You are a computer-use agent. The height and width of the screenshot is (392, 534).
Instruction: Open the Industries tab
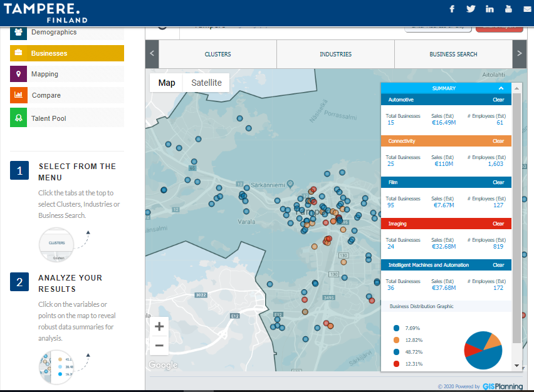[335, 54]
